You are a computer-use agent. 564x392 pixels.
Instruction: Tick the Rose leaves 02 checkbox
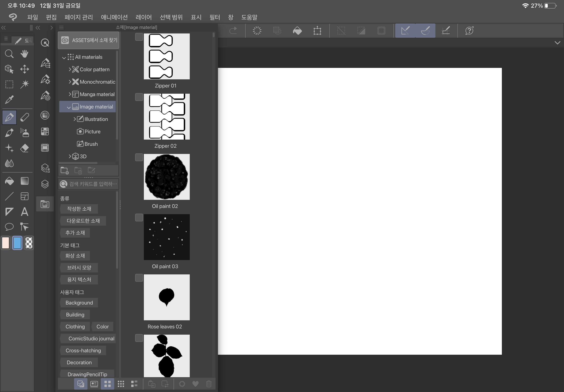(x=139, y=278)
